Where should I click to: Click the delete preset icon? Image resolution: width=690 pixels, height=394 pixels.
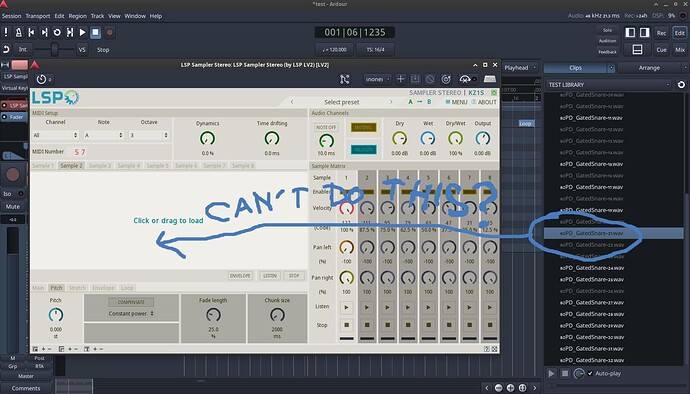point(430,79)
